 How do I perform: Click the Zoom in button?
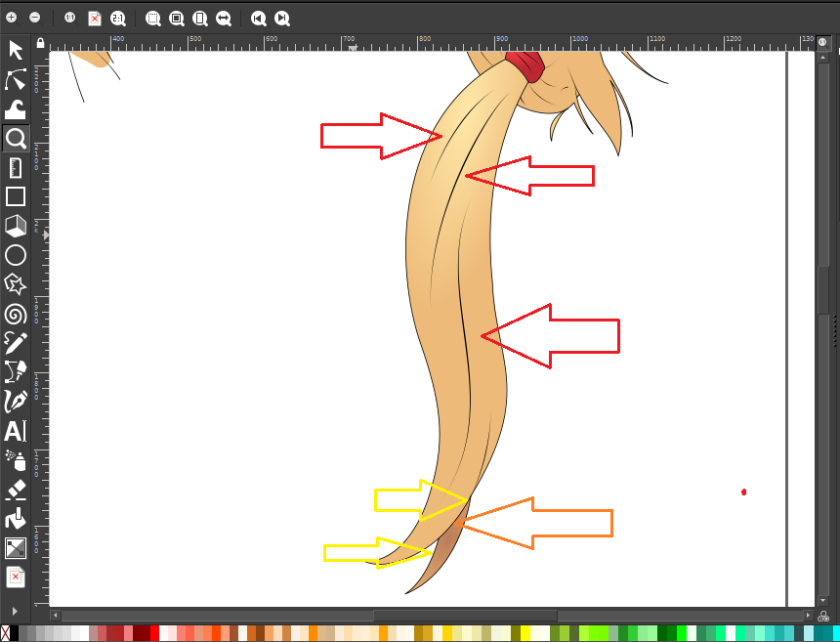point(12,18)
